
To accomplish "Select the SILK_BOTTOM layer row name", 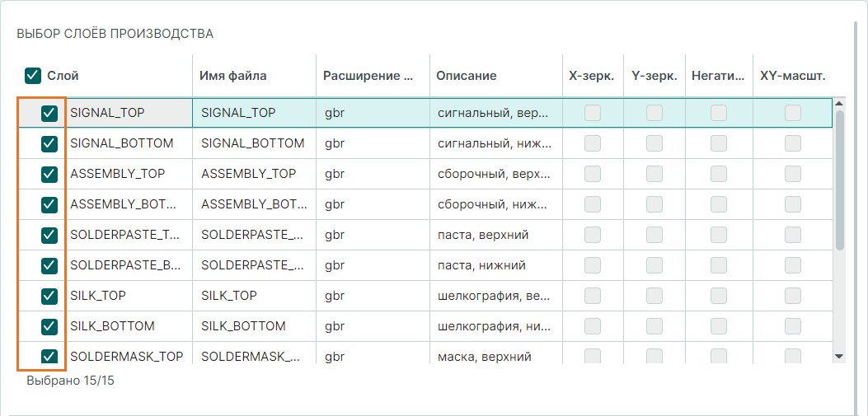I will pyautogui.click(x=113, y=326).
